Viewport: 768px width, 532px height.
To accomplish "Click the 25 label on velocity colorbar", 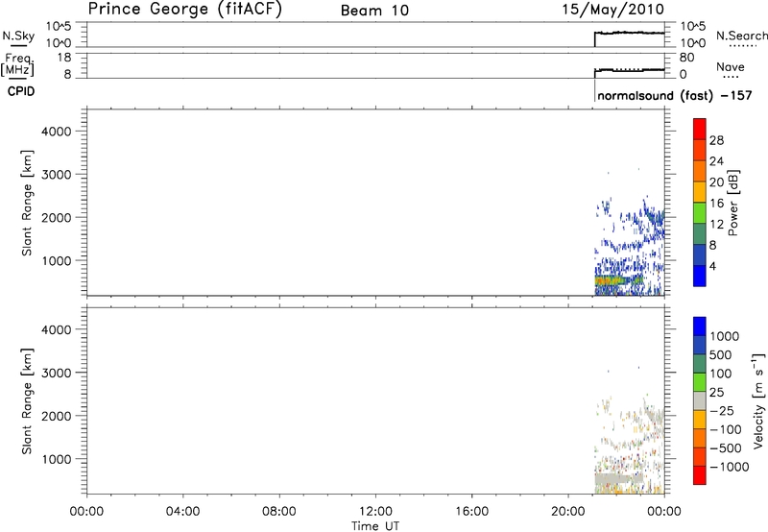I will (716, 393).
